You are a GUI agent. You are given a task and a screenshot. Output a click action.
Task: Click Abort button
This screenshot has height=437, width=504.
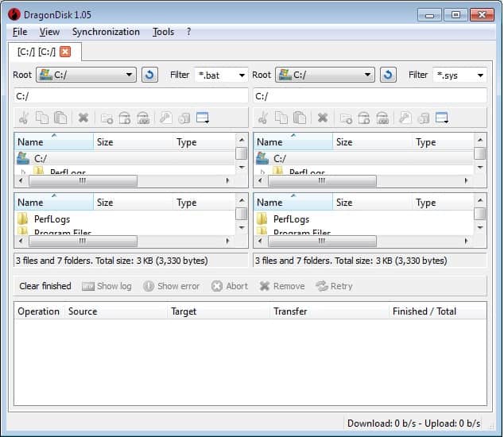[x=230, y=286]
